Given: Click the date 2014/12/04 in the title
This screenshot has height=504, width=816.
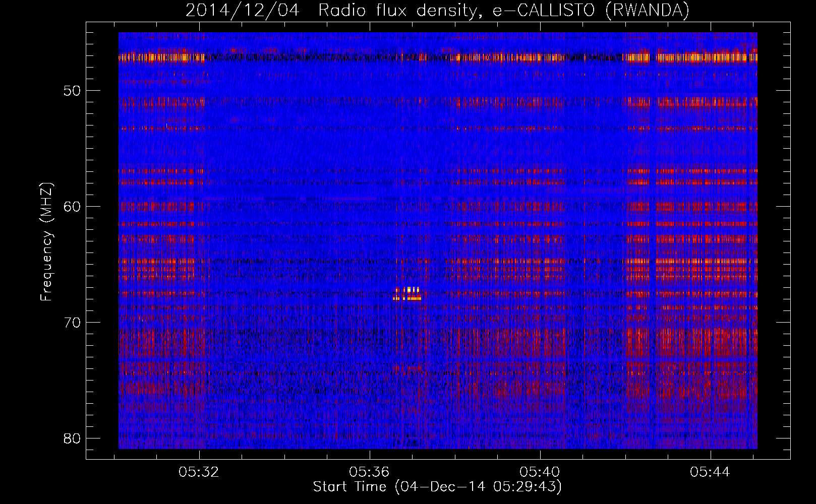Looking at the screenshot, I should 242,10.
